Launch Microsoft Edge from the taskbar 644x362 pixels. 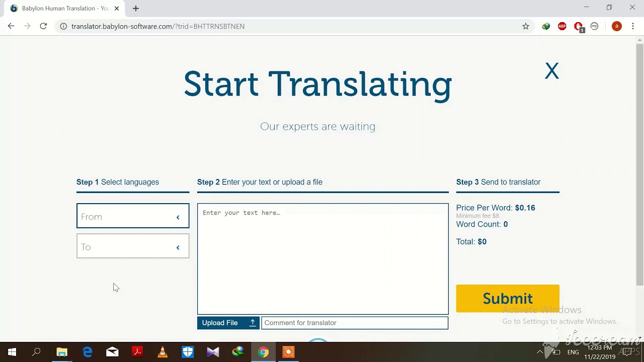point(87,352)
